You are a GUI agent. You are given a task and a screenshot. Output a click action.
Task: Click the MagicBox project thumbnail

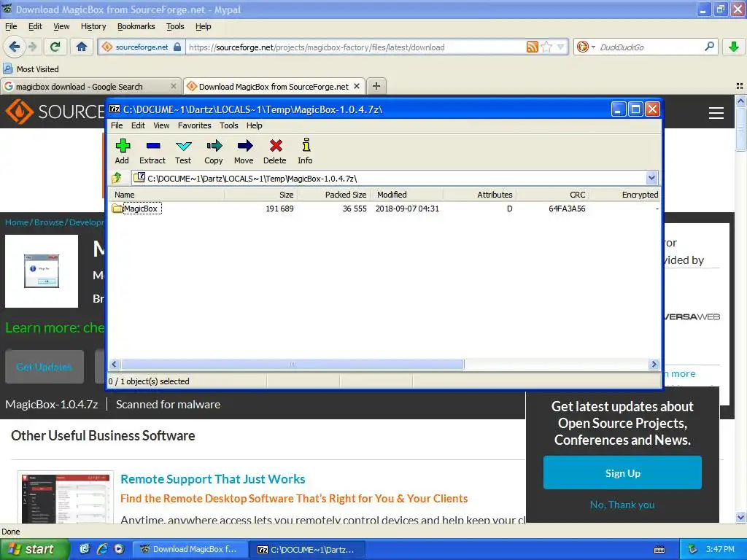pyautogui.click(x=42, y=271)
